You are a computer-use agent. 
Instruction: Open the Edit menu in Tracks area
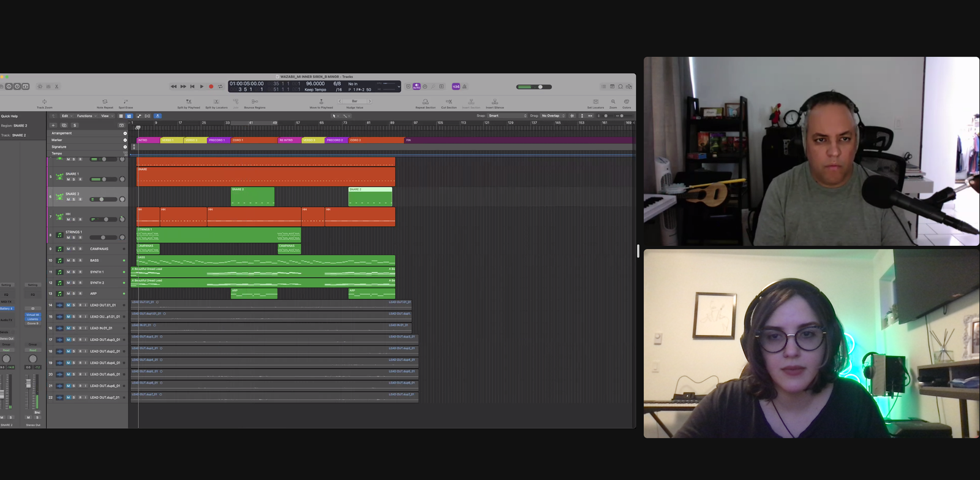[66, 116]
